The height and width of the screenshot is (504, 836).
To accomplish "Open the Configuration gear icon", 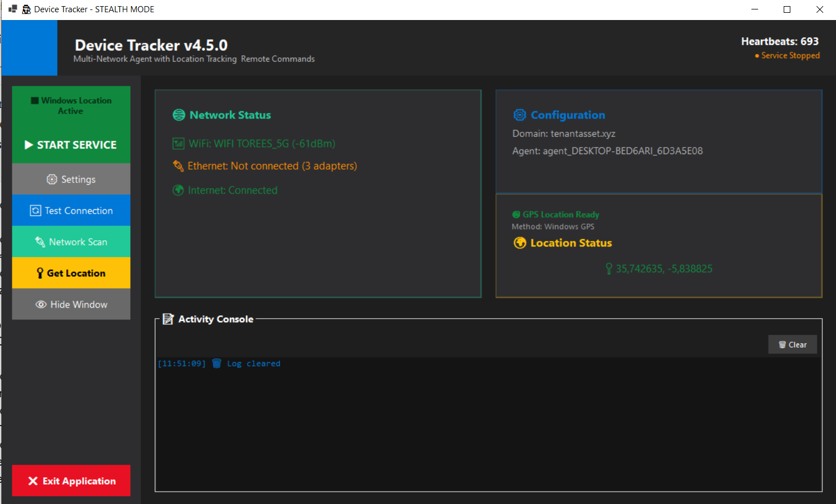I will 519,115.
